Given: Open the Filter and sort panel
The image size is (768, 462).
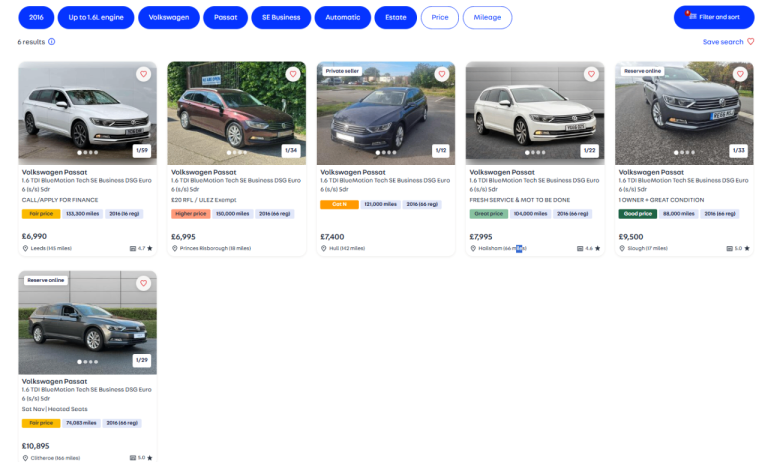Looking at the screenshot, I should (x=714, y=17).
